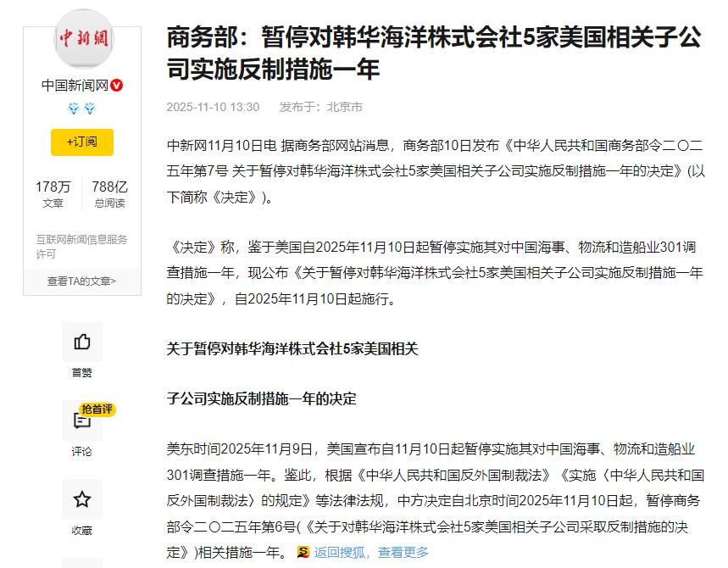Click the paragraph starting 美东时间2025年11月9日

click(436, 501)
